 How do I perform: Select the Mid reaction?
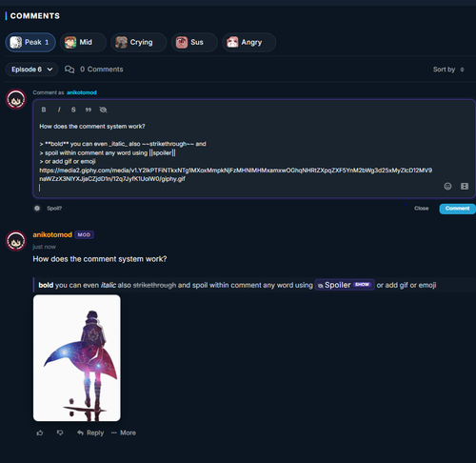point(83,42)
